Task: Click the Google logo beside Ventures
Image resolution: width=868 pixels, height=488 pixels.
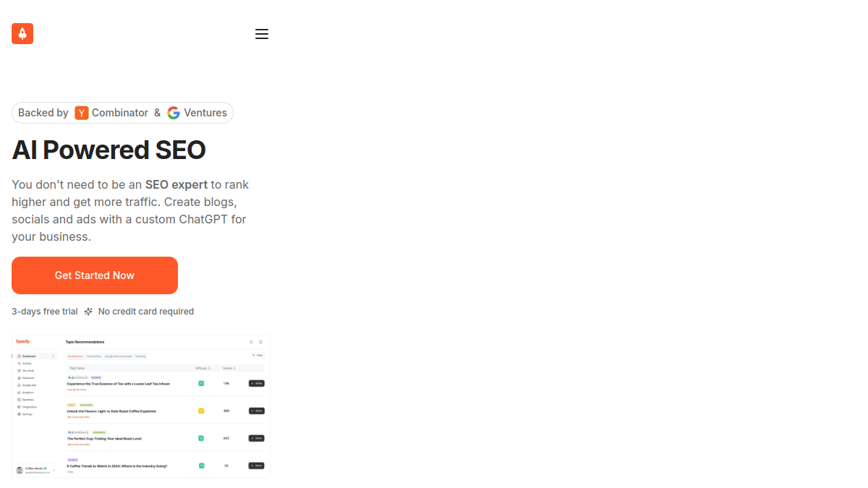Action: [x=174, y=113]
